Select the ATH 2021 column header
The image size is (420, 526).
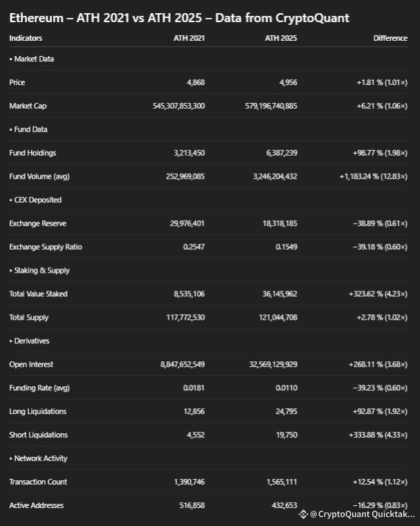pos(189,38)
